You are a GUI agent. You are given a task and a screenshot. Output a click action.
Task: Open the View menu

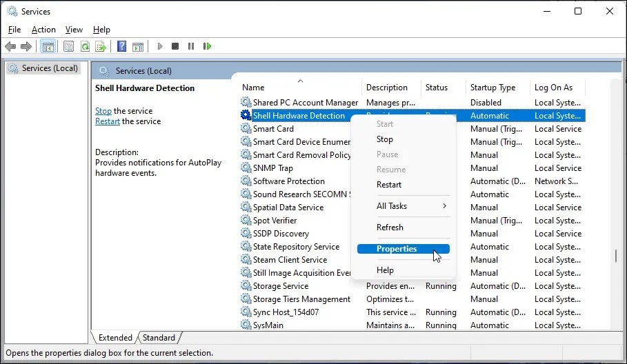[74, 30]
